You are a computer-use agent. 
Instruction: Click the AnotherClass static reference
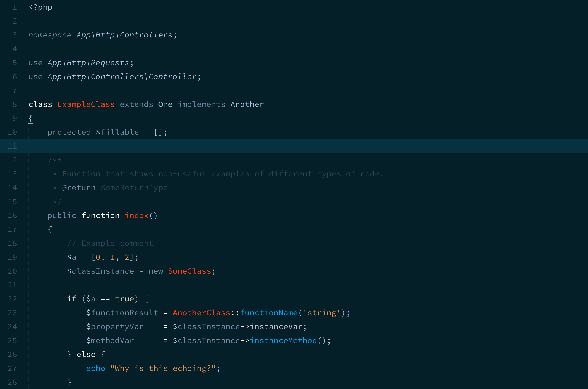point(202,313)
